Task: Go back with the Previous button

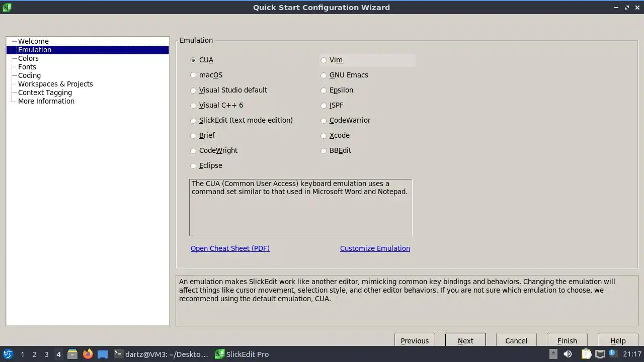Action: coord(415,340)
